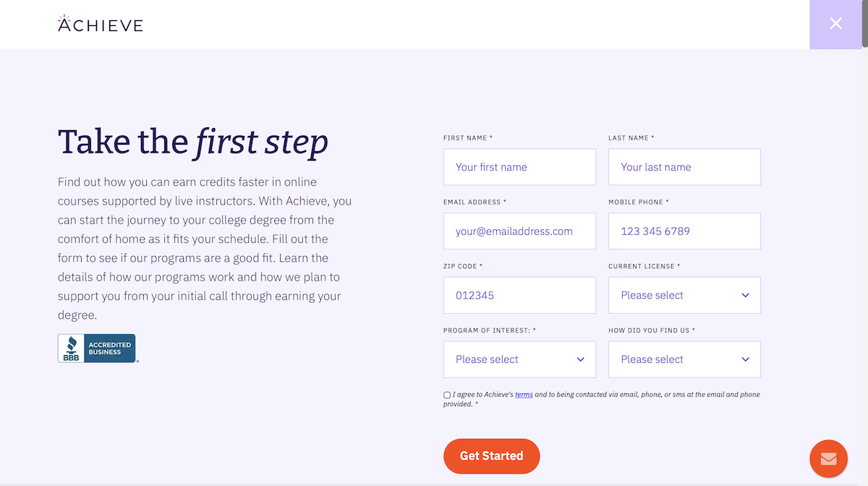The height and width of the screenshot is (486, 868).
Task: Click the Program of Interest chevron arrow
Action: (x=580, y=359)
